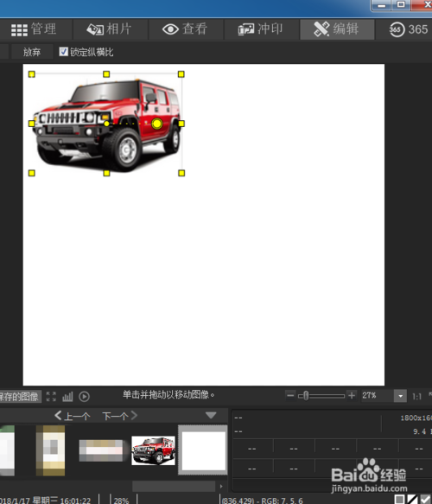This screenshot has height=504, width=432.
Task: Click the filmstrip scroll right arrow
Action: [221, 487]
